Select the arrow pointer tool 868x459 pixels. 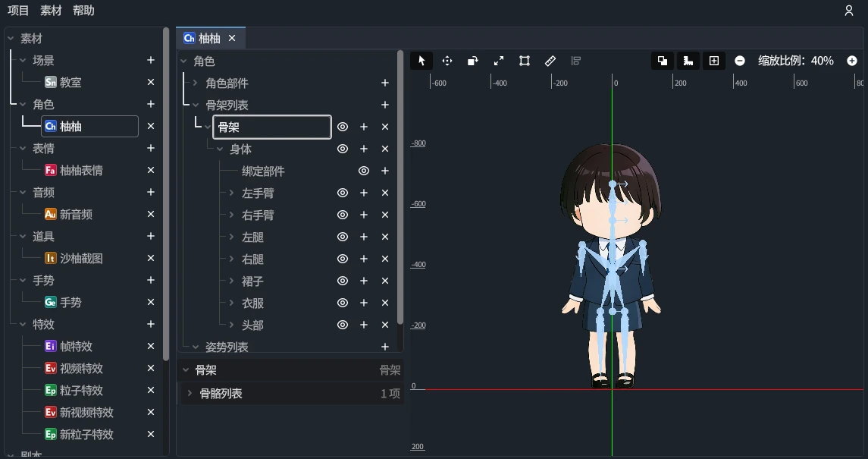tap(421, 61)
